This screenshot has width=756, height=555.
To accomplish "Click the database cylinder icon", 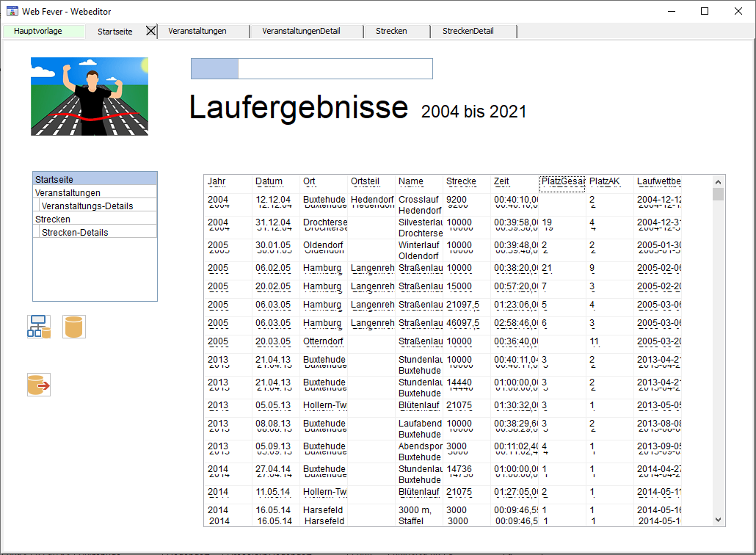I will (x=74, y=327).
